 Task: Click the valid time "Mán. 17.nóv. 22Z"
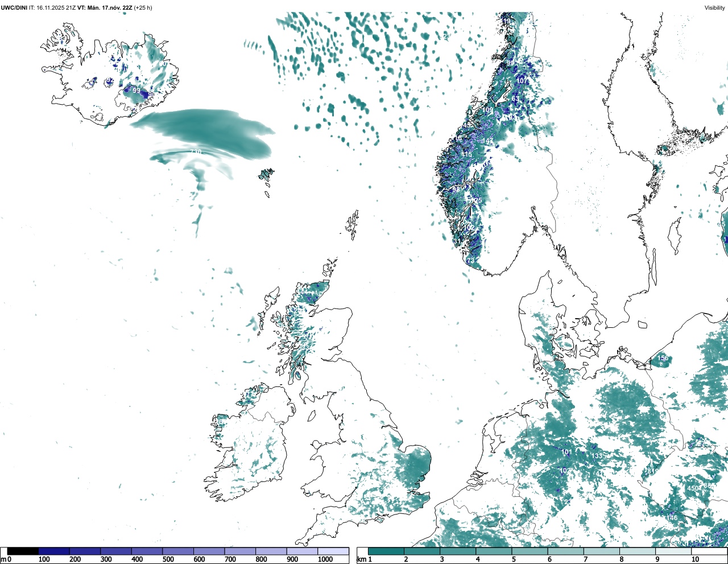(109, 8)
